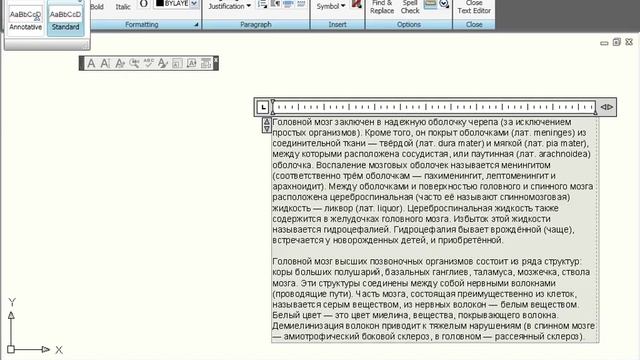Click the text style gallery resize grip
This screenshot has width=640, height=360.
tap(84, 45)
